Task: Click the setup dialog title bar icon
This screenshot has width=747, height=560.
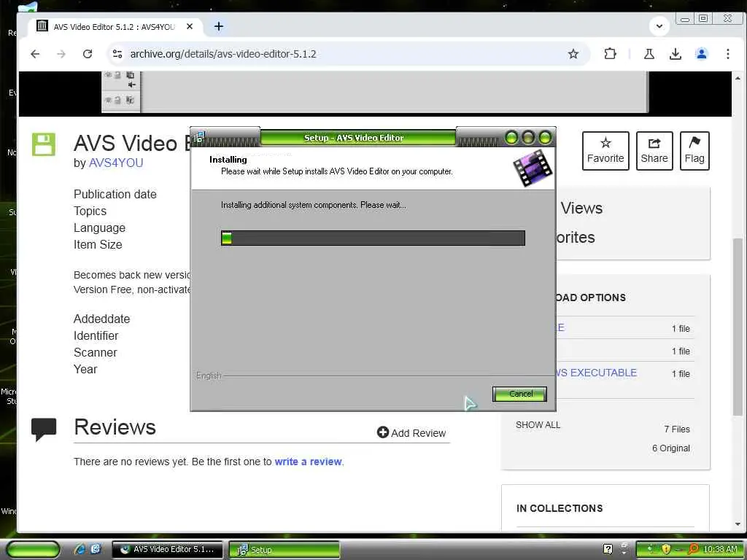Action: tap(198, 137)
